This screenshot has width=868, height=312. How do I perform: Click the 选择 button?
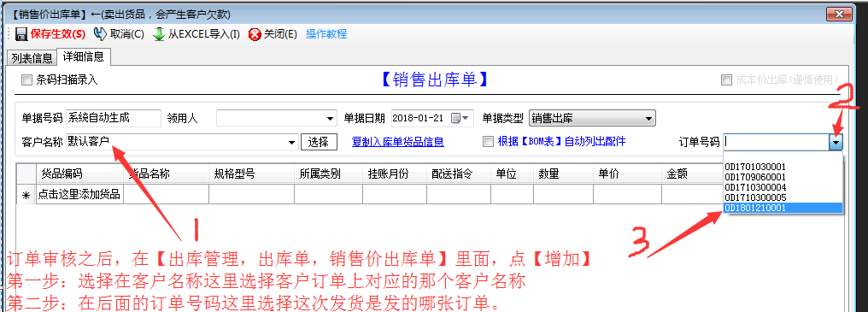(x=319, y=142)
